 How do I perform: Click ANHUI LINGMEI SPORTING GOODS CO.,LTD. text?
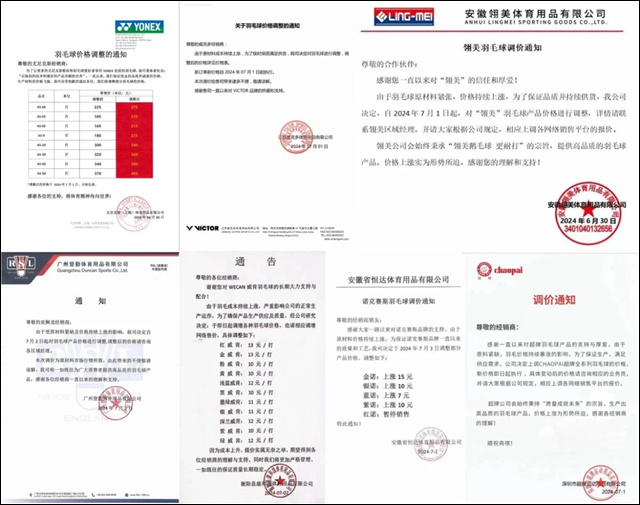536,22
